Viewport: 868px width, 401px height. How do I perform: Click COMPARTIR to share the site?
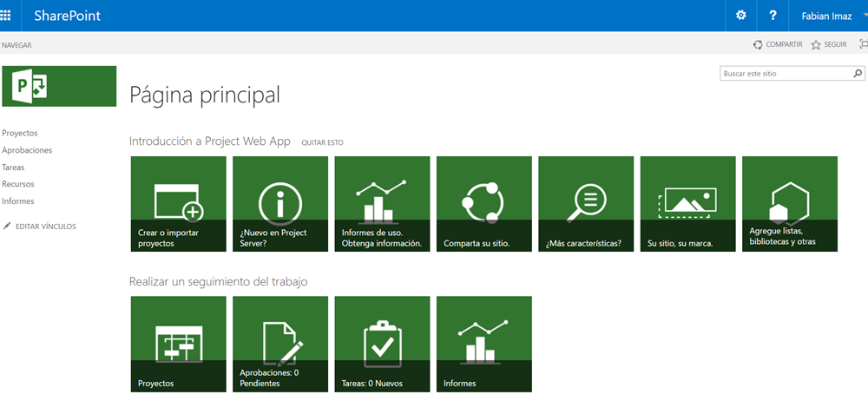(784, 44)
